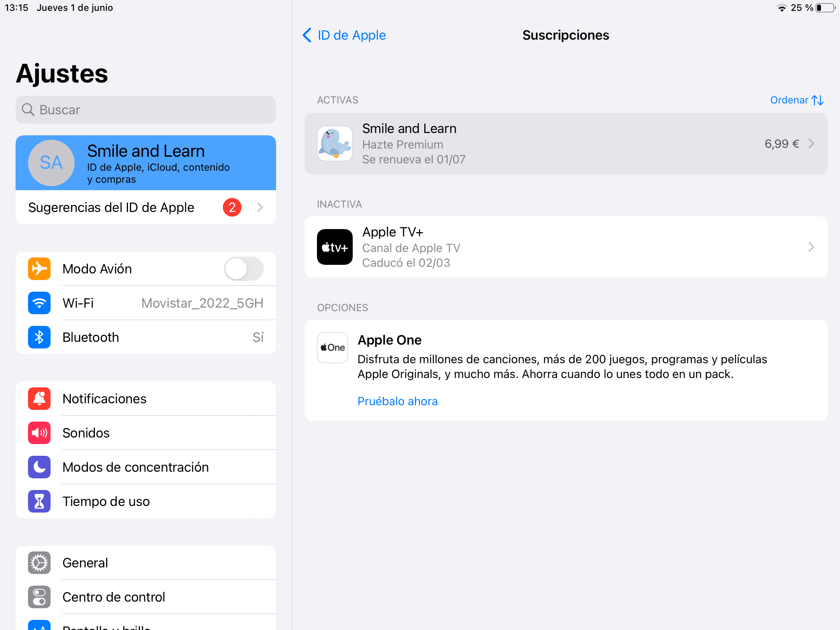Tap the battery indicator in status bar
Screen dimensions: 840x630
(x=825, y=8)
